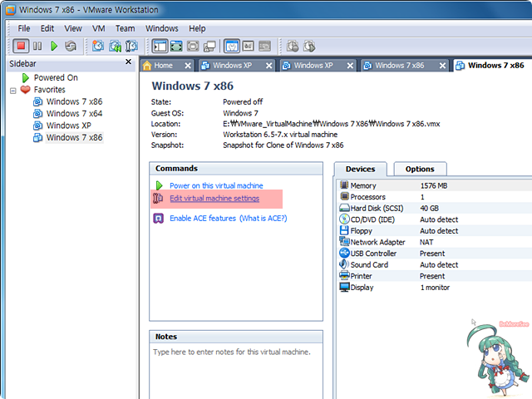Select the Memory device row

tap(436, 185)
